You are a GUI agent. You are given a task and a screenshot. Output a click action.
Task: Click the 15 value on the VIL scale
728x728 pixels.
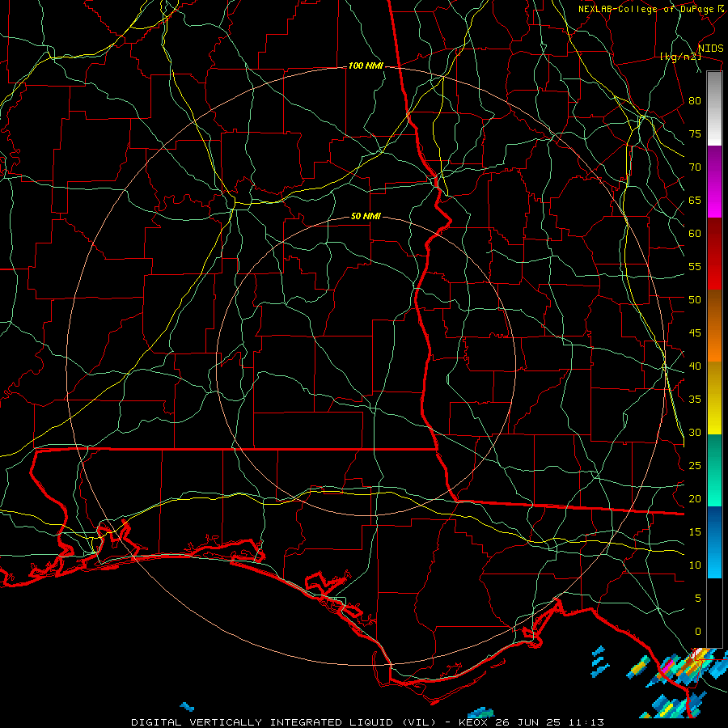pyautogui.click(x=695, y=532)
